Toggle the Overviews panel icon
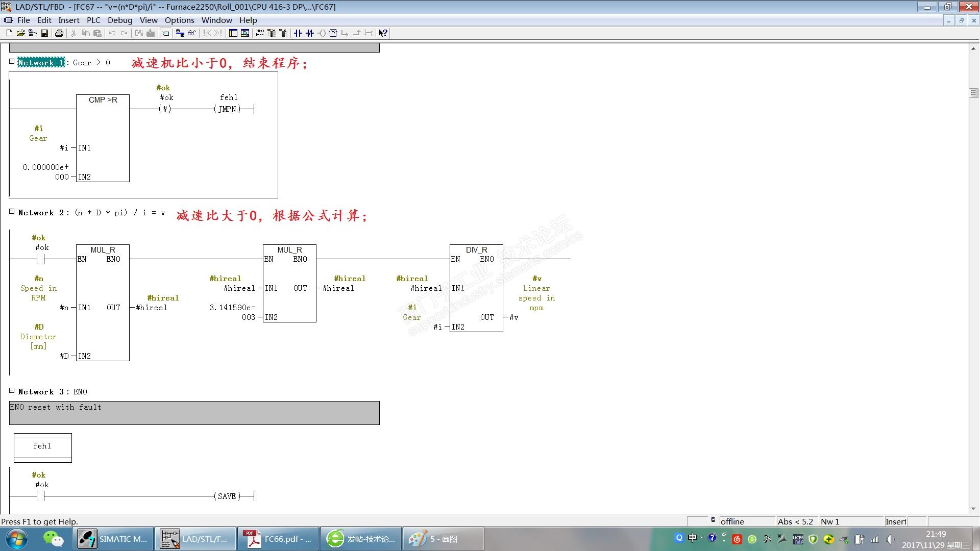 coord(233,33)
